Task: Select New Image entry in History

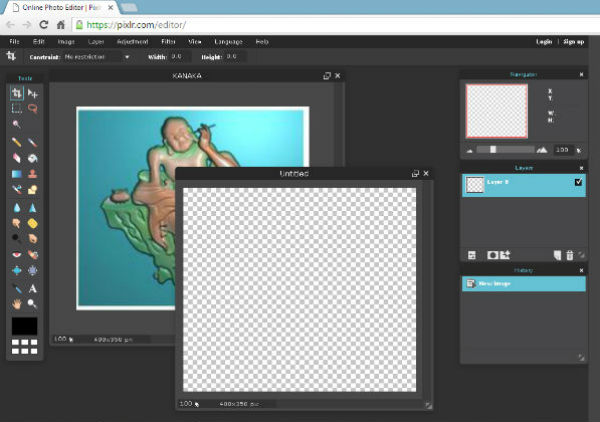Action: [523, 284]
